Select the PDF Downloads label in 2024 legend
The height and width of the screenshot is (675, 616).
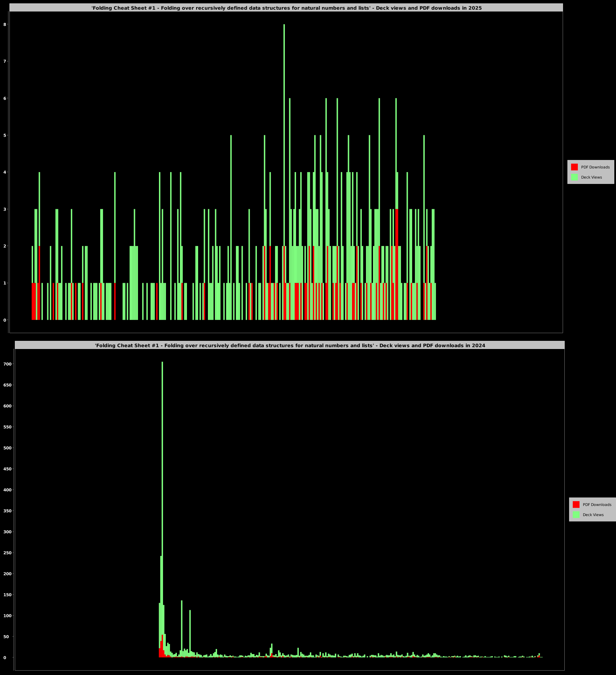pos(597,505)
